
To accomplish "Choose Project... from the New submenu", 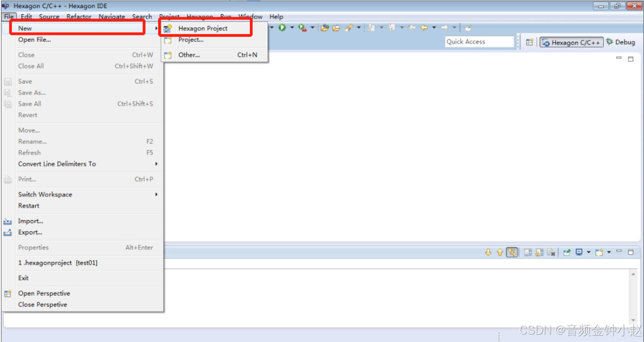I will click(x=215, y=40).
